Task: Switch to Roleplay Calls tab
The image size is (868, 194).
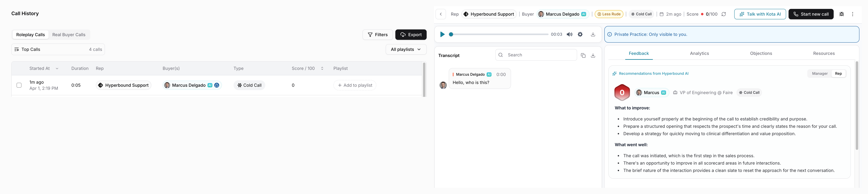Action: pyautogui.click(x=30, y=35)
